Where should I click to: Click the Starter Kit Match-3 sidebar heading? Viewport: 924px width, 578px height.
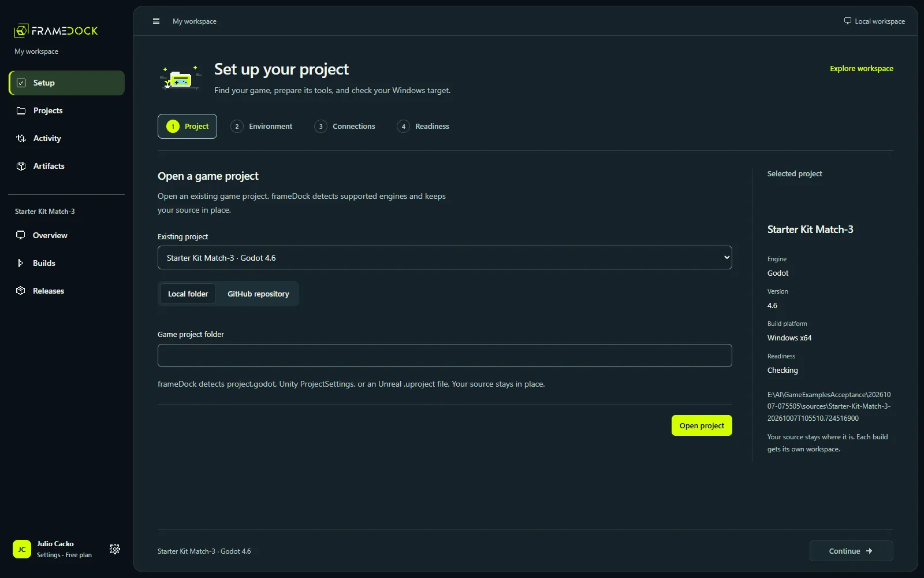pyautogui.click(x=45, y=212)
